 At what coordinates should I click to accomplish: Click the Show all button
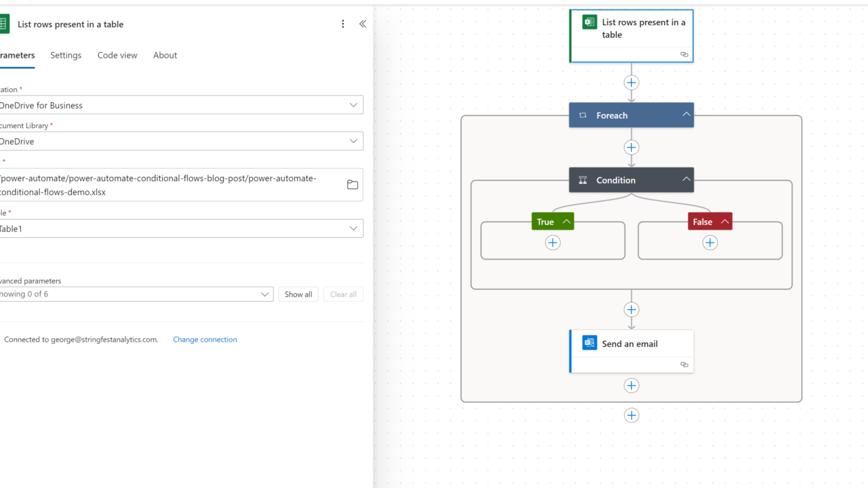(298, 294)
